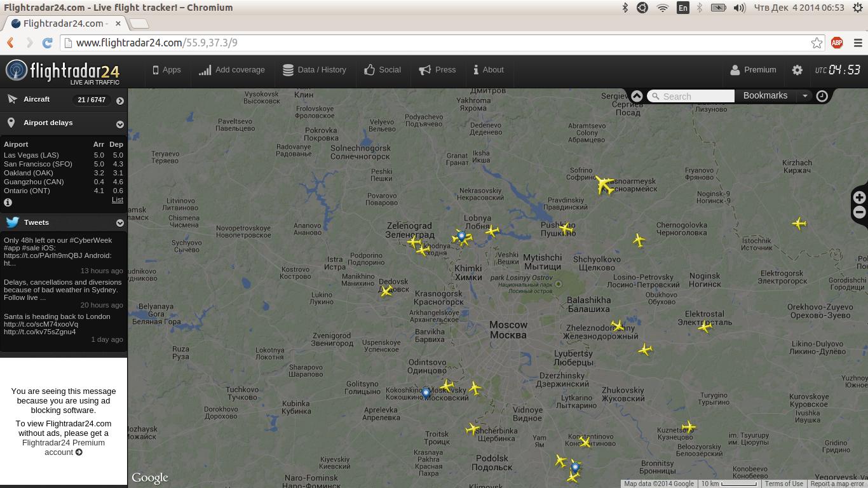
Task: Select Guangzhou (CAN) airport row
Action: [x=64, y=182]
